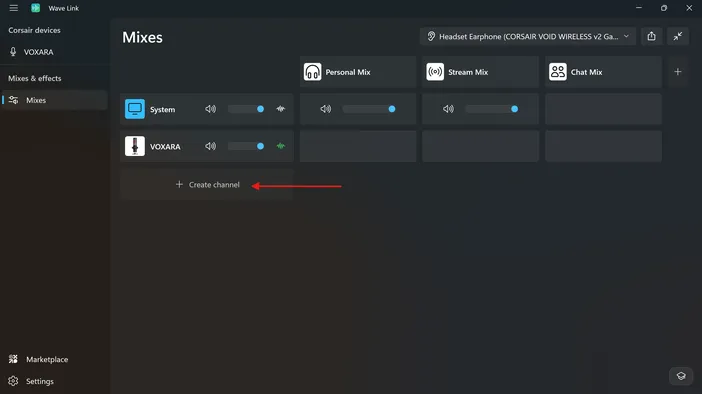Adjust the VOXARA channel volume slider
This screenshot has width=702, height=394.
click(x=246, y=146)
